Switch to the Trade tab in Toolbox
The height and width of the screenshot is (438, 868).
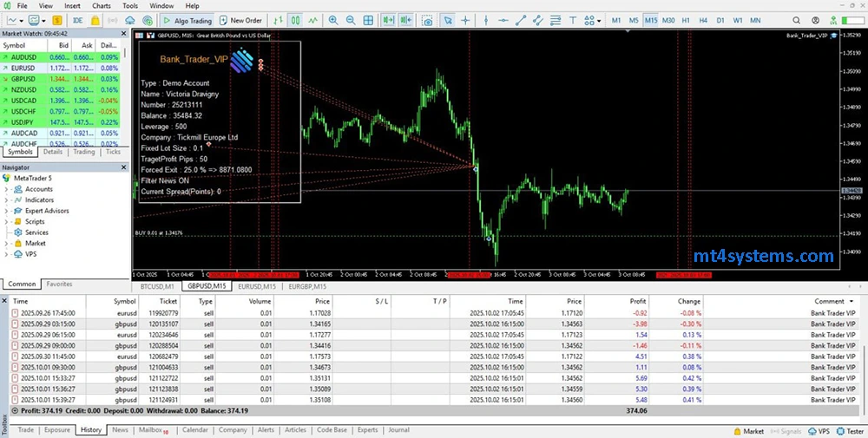click(25, 429)
